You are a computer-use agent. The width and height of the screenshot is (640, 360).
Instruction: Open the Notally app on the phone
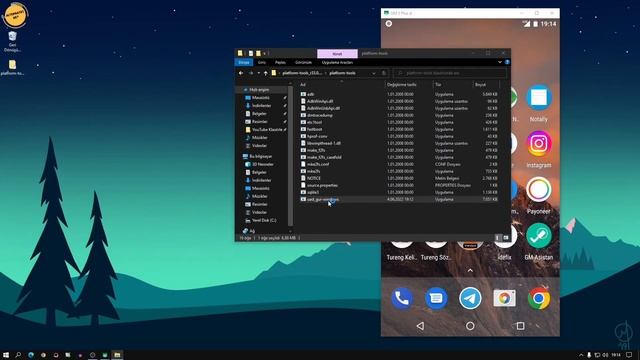[x=538, y=98]
